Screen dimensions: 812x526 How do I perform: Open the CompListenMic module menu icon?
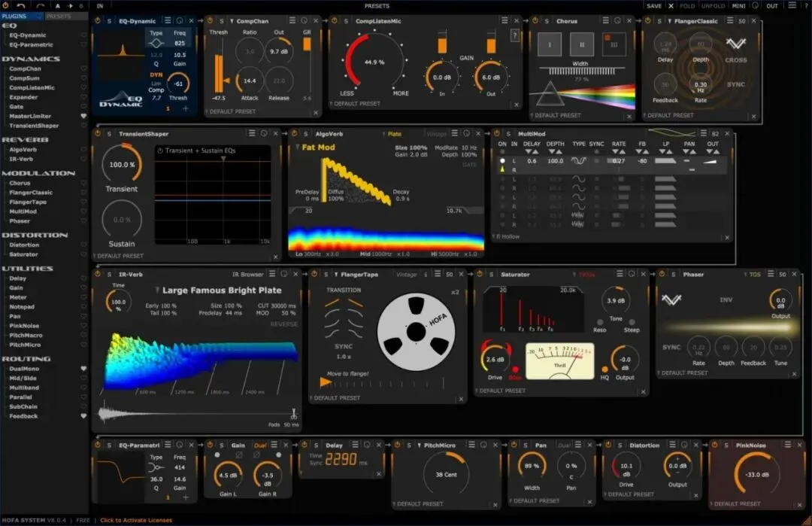[x=504, y=21]
